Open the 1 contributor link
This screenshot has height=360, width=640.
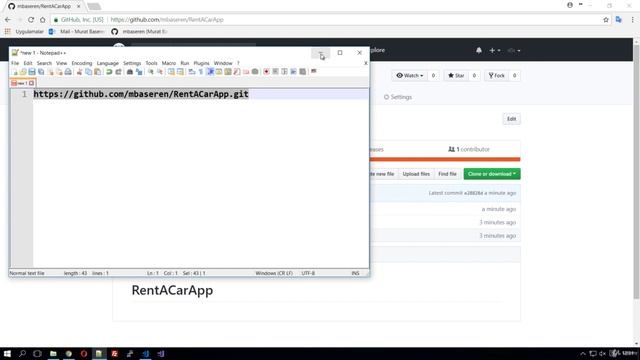pos(469,149)
